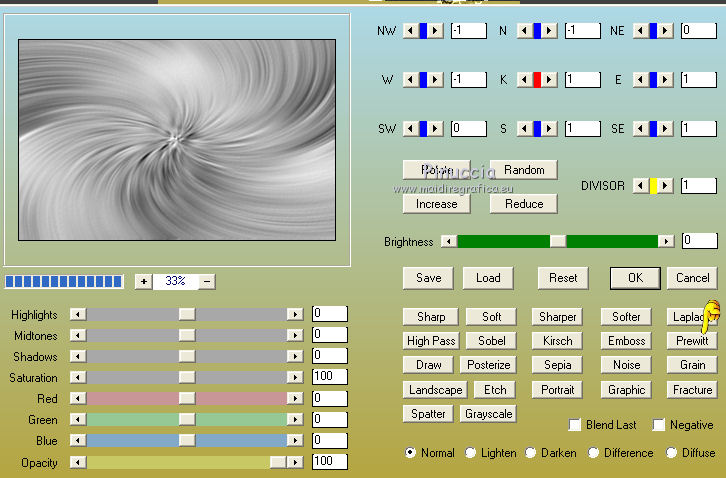
Task: Click the Increase button
Action: (x=437, y=204)
